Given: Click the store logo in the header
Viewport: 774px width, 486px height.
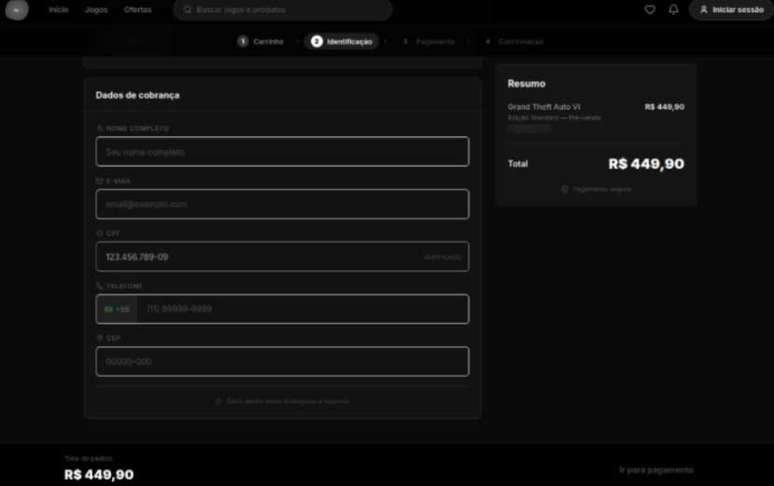Looking at the screenshot, I should pos(17,10).
